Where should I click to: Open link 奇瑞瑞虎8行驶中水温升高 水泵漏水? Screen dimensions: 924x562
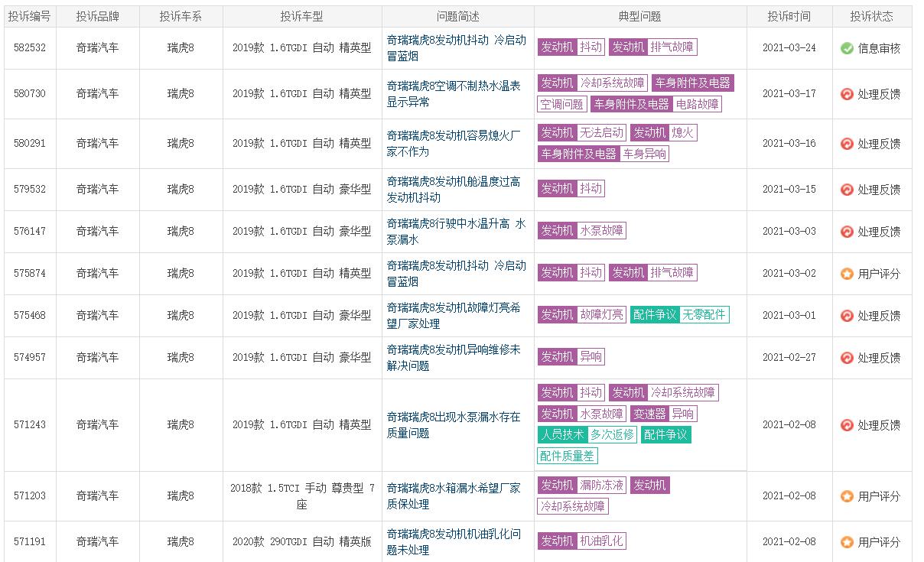point(457,232)
